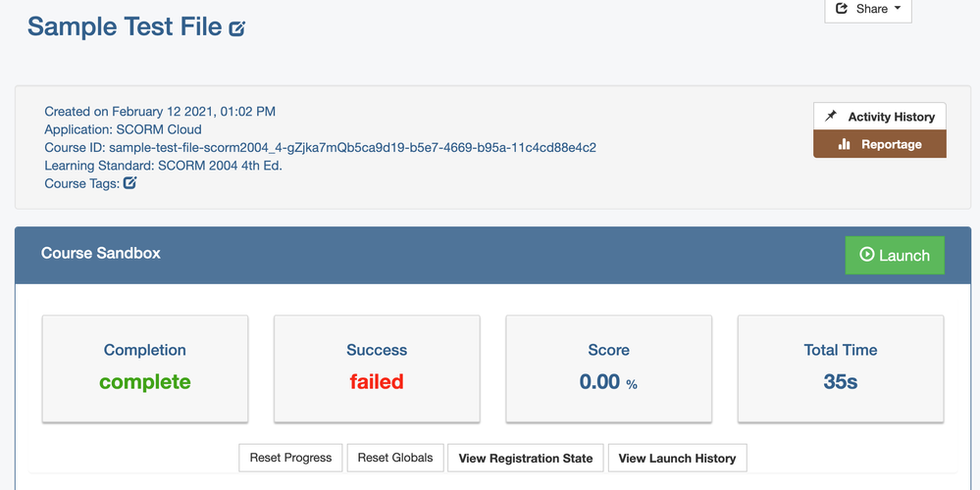Launch the course sandbox

click(x=895, y=255)
